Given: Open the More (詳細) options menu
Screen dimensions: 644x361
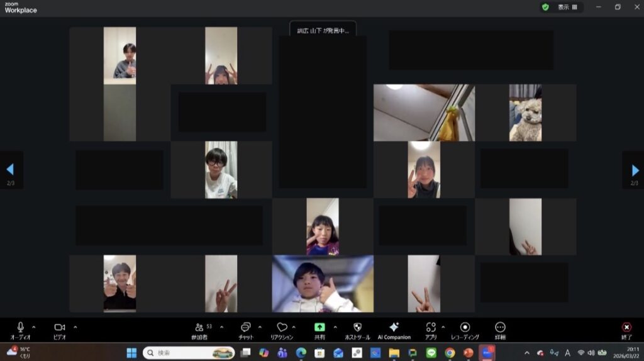Looking at the screenshot, I should point(500,327).
